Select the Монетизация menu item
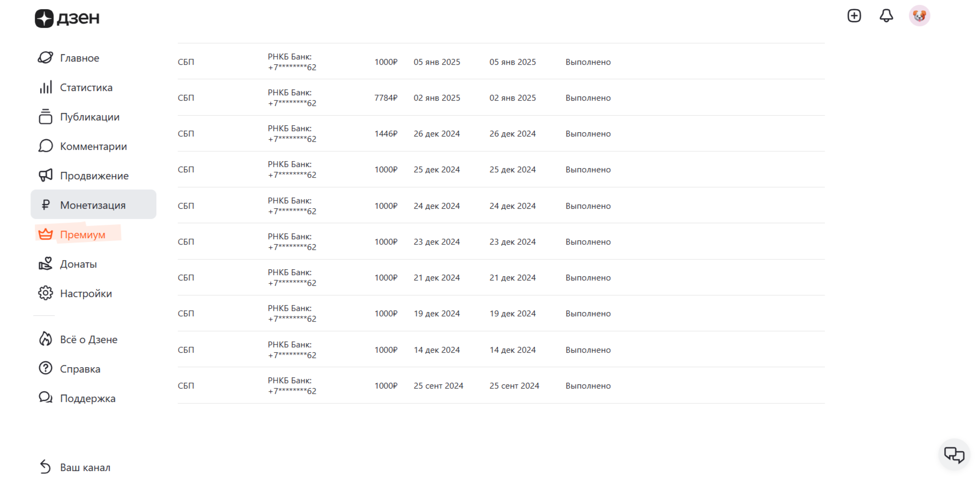 point(93,205)
